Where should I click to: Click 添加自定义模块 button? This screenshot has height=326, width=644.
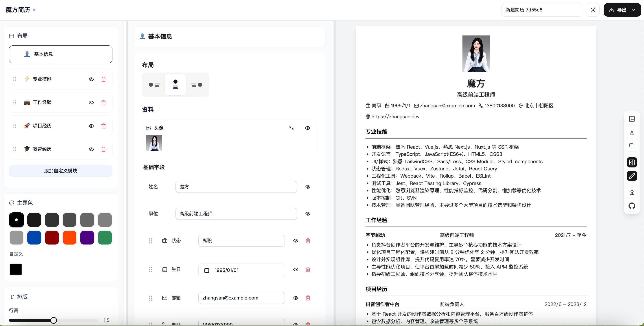(x=61, y=171)
